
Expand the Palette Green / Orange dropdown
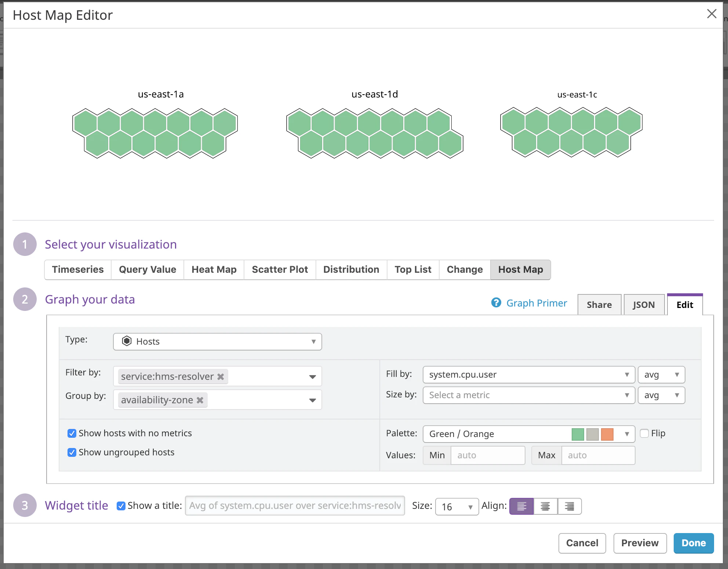[627, 434]
